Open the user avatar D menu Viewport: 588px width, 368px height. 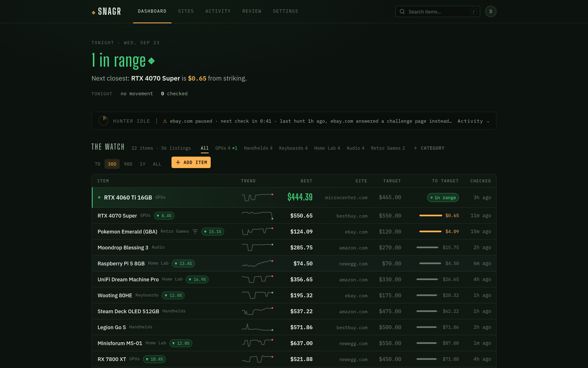[491, 11]
